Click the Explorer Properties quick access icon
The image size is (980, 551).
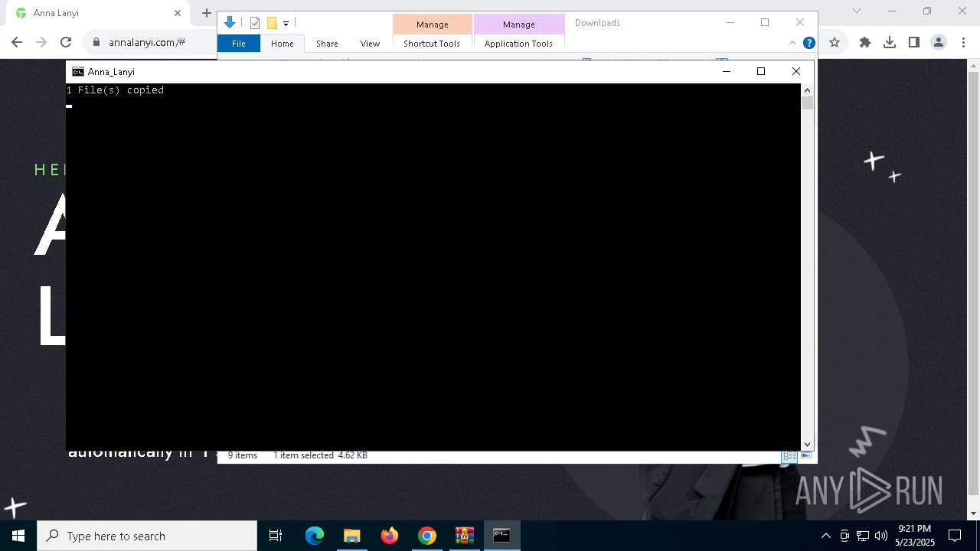point(255,23)
